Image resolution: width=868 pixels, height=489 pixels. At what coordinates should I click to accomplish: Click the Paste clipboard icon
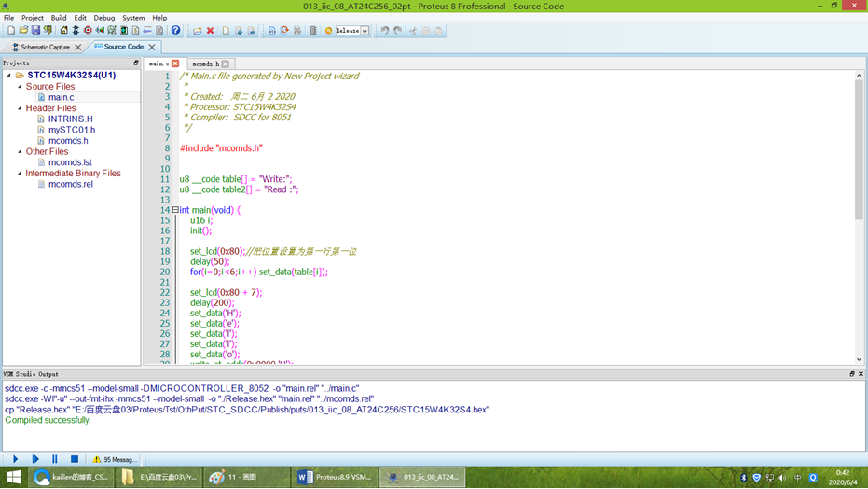[438, 31]
